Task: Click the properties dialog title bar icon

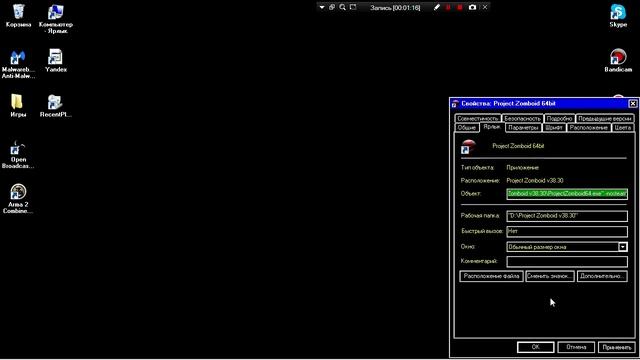Action: [x=455, y=104]
